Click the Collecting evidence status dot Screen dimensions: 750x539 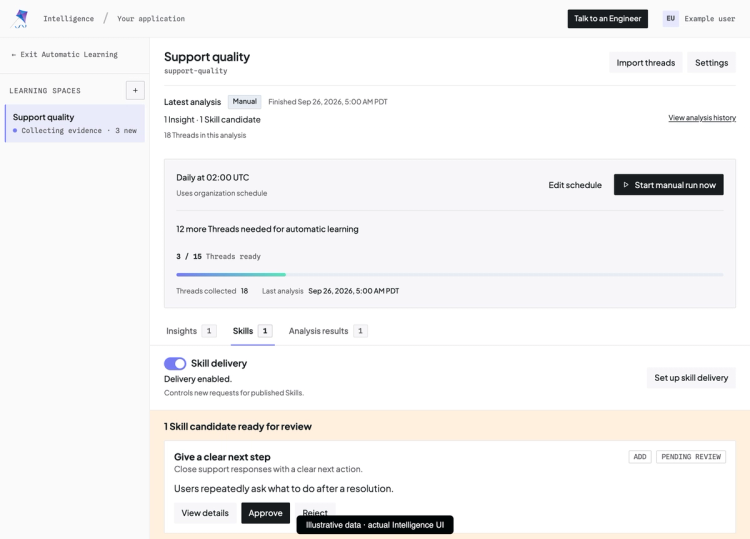click(x=15, y=131)
